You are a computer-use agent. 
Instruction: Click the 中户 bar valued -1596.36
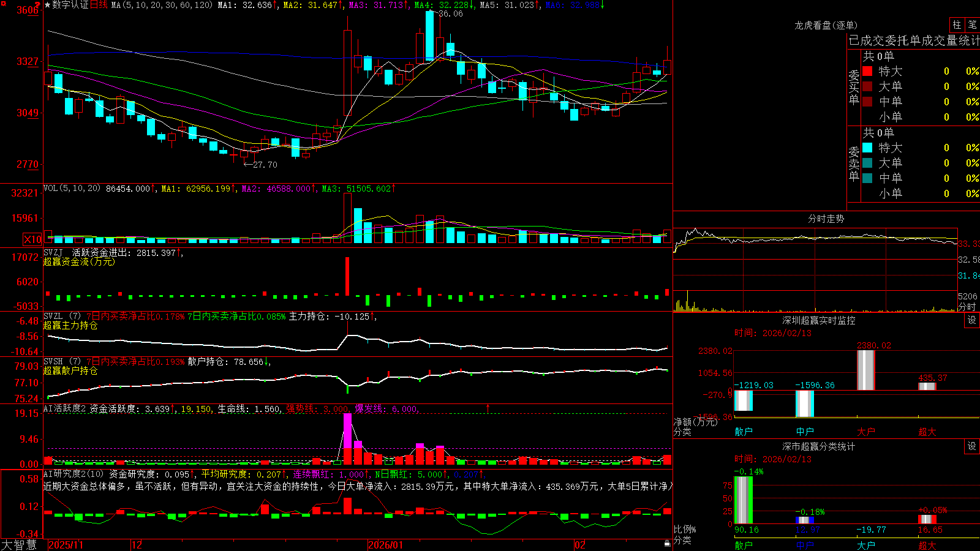(805, 403)
